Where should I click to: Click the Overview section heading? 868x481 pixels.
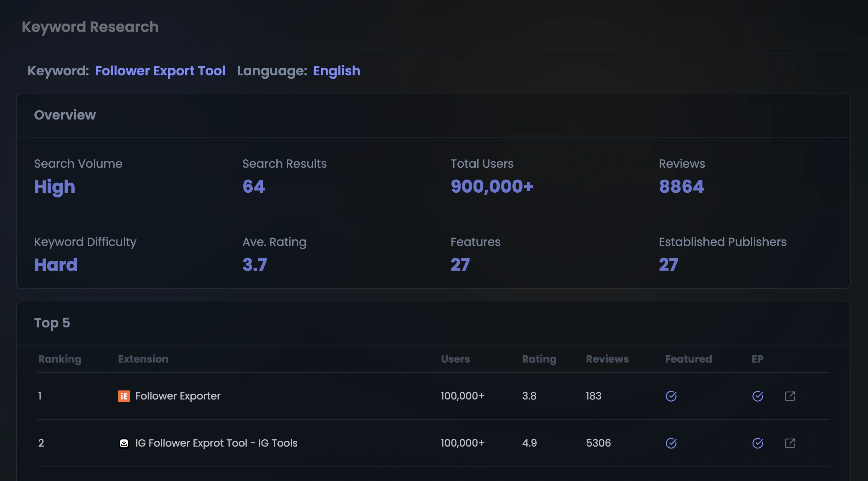click(x=65, y=115)
